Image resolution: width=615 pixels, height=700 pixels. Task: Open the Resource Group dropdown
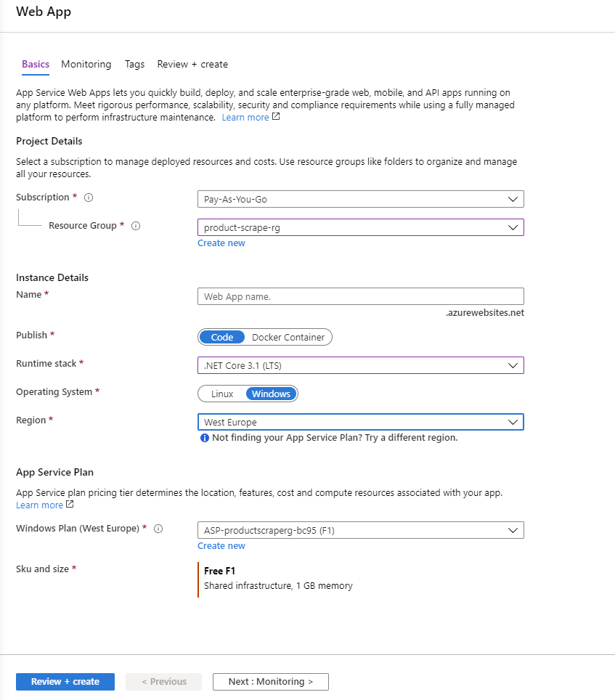361,227
